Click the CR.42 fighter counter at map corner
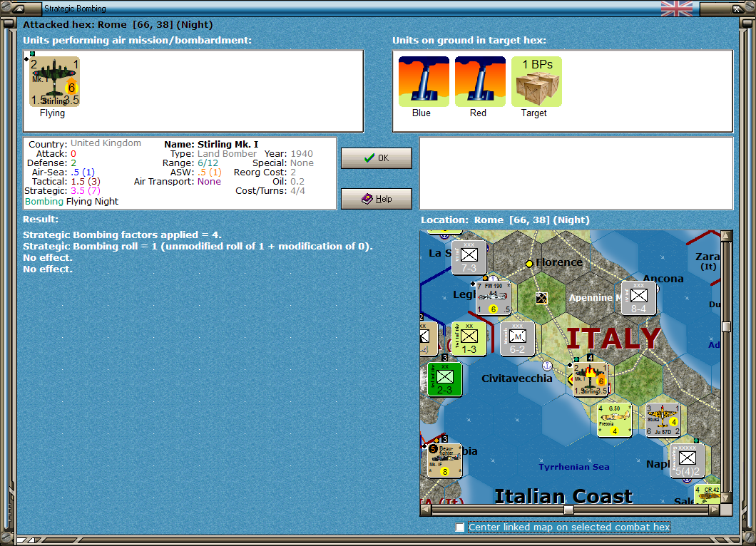This screenshot has width=756, height=546. [708, 495]
